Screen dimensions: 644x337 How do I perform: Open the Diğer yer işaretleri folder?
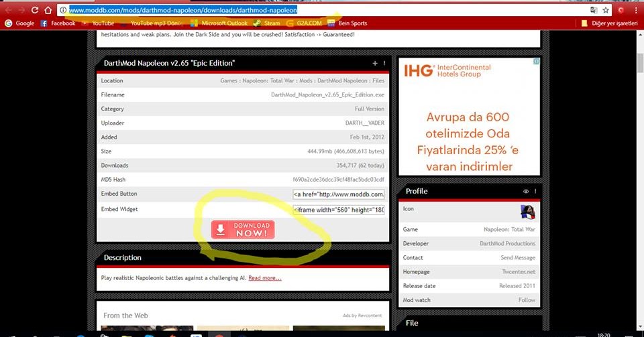pos(610,23)
